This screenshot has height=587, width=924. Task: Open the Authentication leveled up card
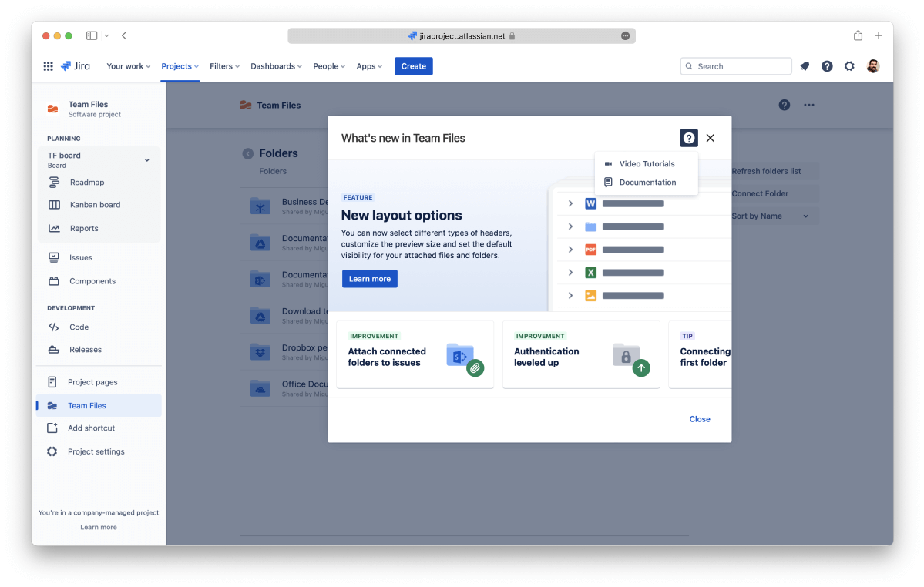point(581,355)
